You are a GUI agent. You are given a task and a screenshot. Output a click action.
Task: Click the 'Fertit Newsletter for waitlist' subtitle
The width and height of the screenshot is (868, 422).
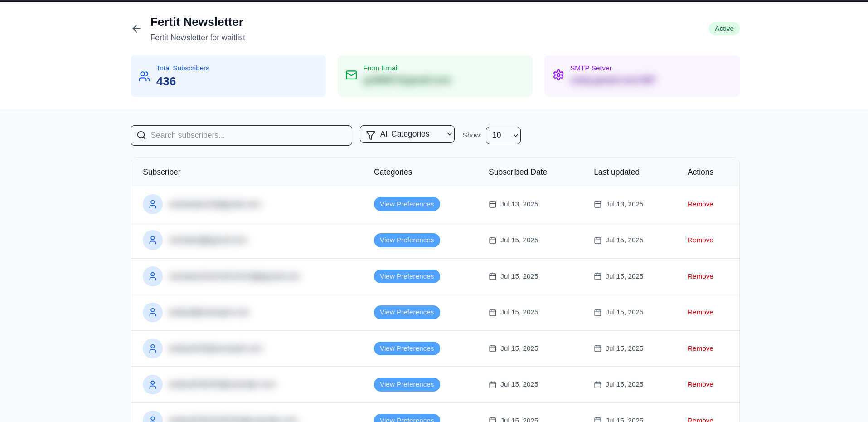tap(198, 38)
